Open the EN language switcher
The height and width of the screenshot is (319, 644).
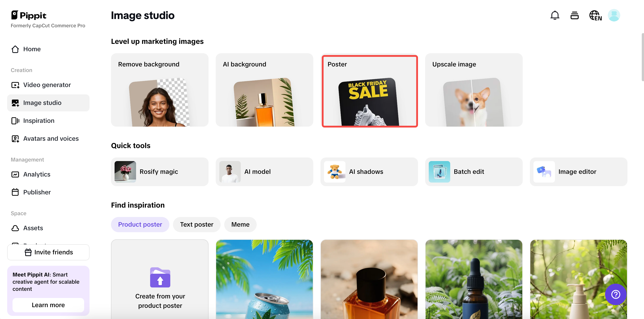pyautogui.click(x=595, y=15)
